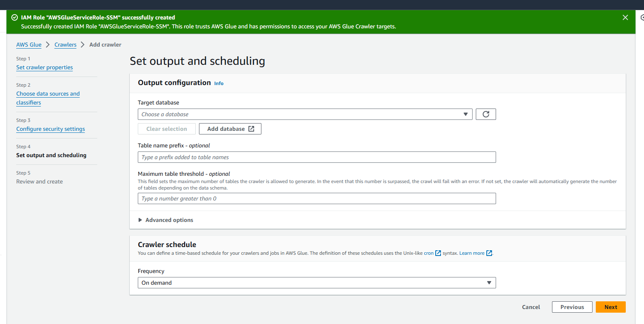Expand Advanced options section
Viewport: 644px width, 324px height.
pos(165,220)
